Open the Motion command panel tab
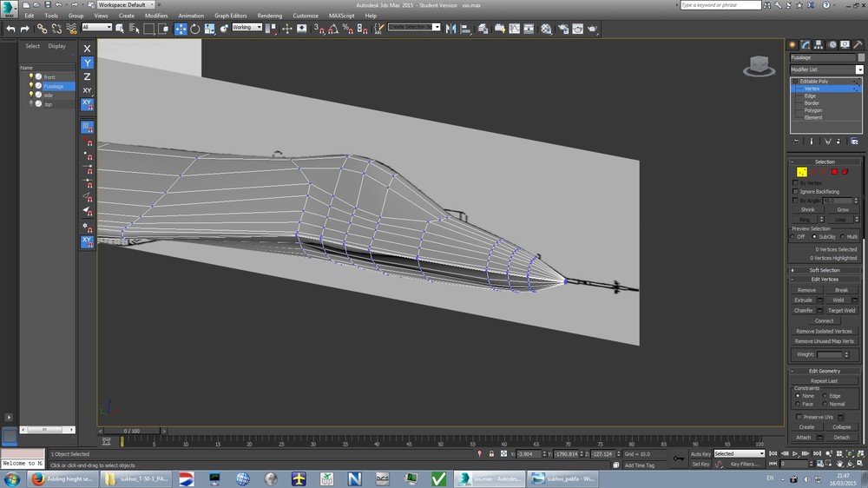Screen dimensions: 868x488 [x=832, y=44]
